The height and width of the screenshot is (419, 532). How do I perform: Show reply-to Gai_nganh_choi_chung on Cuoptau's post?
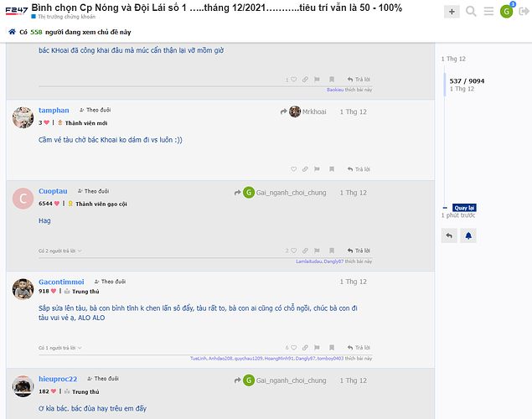pyautogui.click(x=280, y=193)
